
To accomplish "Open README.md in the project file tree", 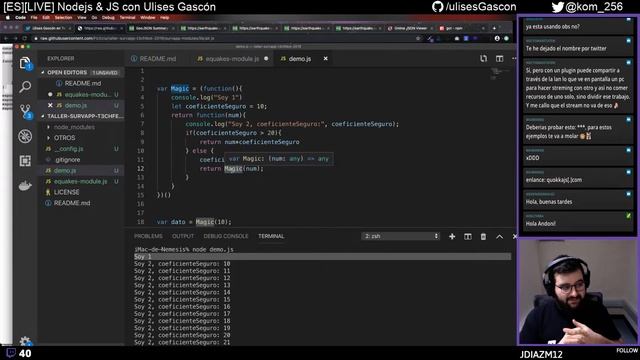I will pos(81,203).
